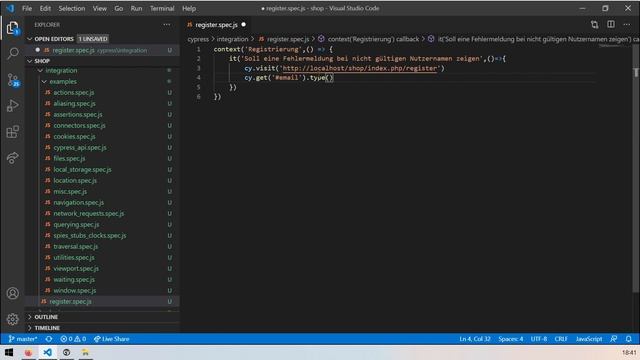Open Windows Start menu
This screenshot has height=360, width=640.
(x=9, y=352)
